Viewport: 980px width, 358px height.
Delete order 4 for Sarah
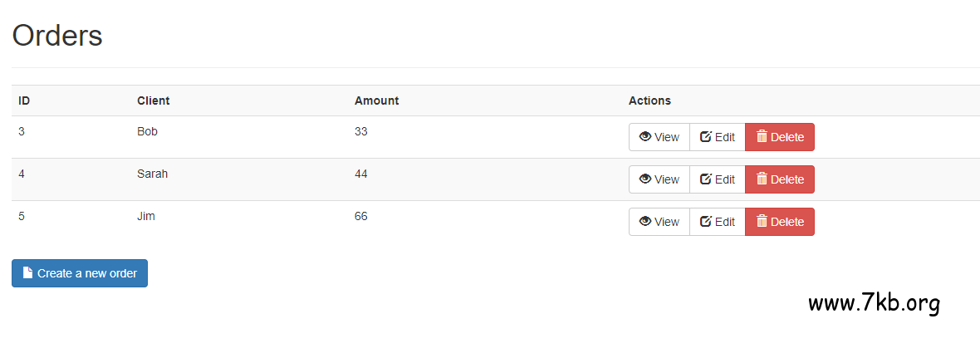tap(779, 179)
